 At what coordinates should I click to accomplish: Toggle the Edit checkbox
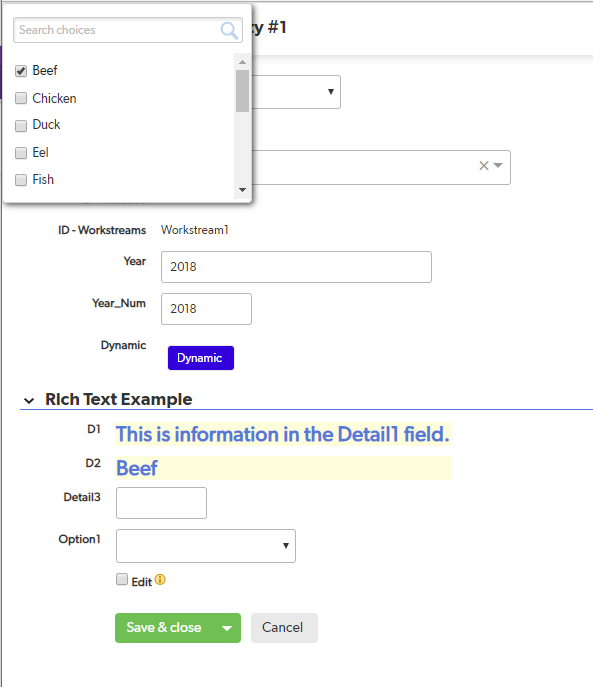pos(122,579)
